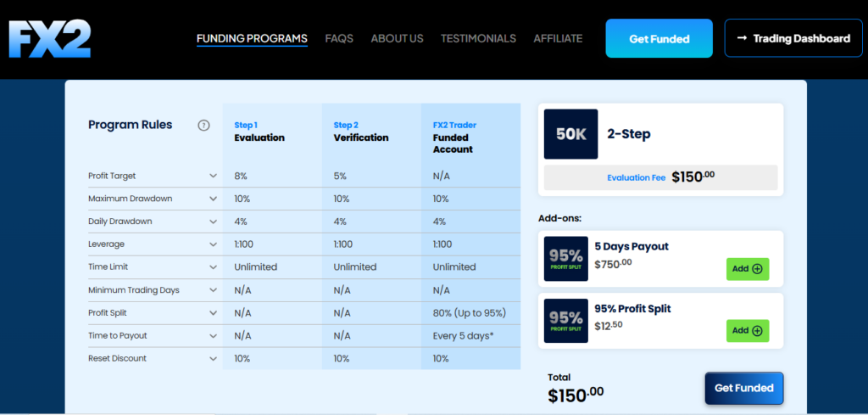Click Get Funded next to the Total
This screenshot has height=415, width=868.
[x=744, y=389]
